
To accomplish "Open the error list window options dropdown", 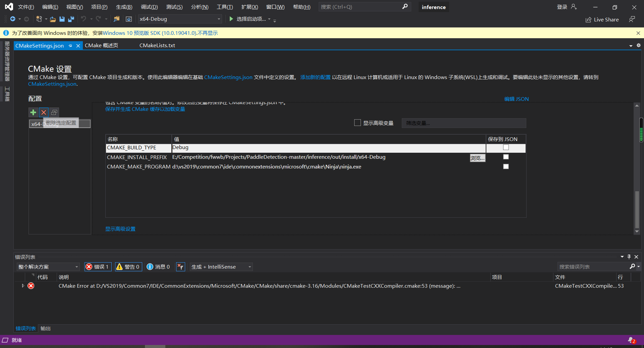I will [x=622, y=257].
